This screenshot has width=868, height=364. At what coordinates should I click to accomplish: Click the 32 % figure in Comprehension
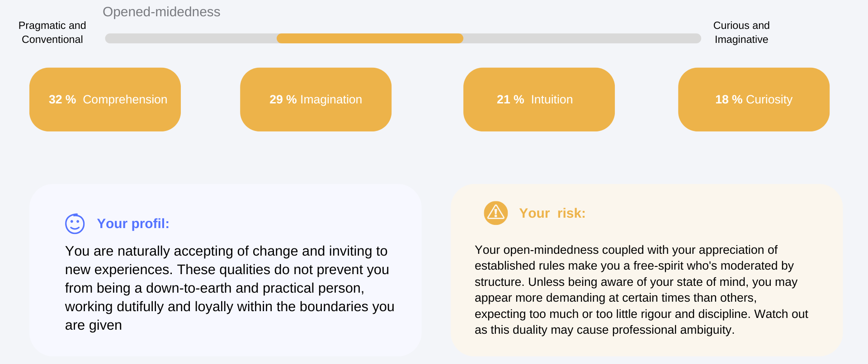pyautogui.click(x=62, y=99)
